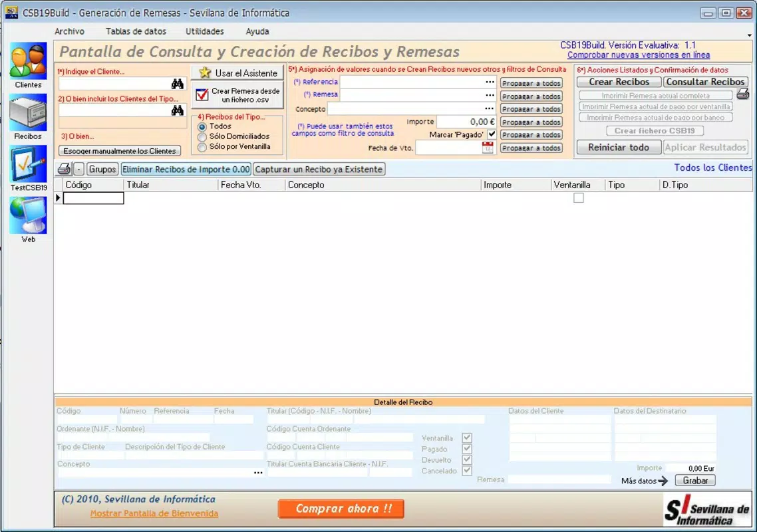Viewport: 757px width, 532px height.
Task: Click the Titular column header
Action: pos(171,185)
